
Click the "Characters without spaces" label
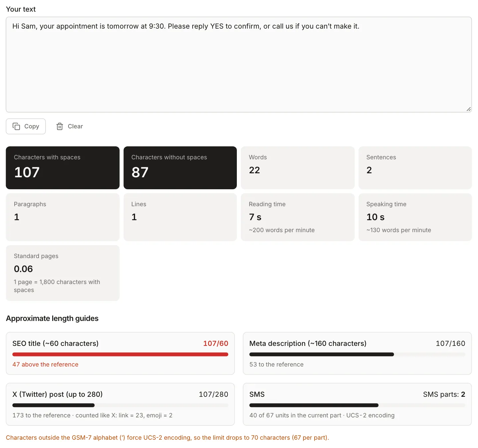[169, 157]
